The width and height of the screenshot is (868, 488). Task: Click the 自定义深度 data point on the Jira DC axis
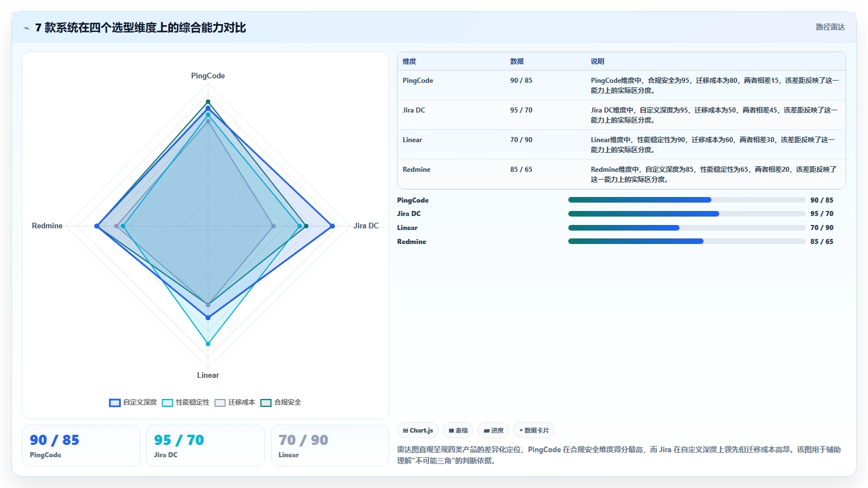click(x=332, y=226)
